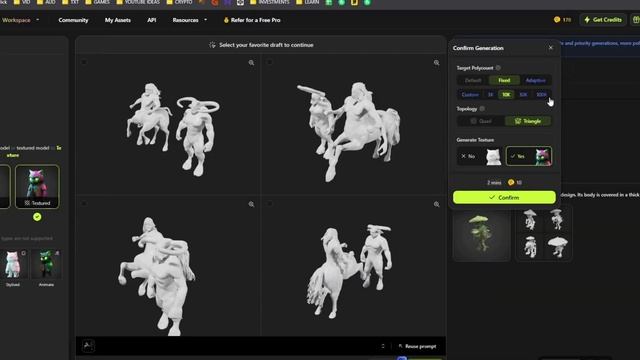This screenshot has height=360, width=640.
Task: Select Adaptive target polycount mode
Action: tap(536, 80)
